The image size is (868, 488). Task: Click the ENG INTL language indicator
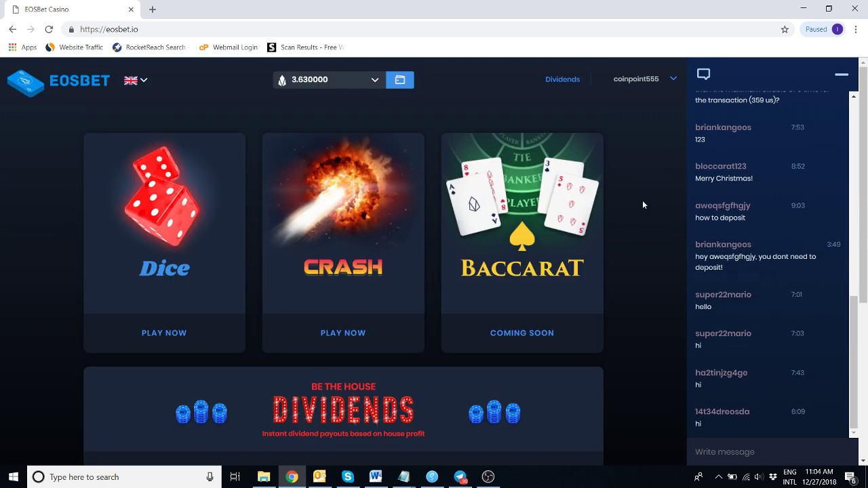[x=790, y=477]
